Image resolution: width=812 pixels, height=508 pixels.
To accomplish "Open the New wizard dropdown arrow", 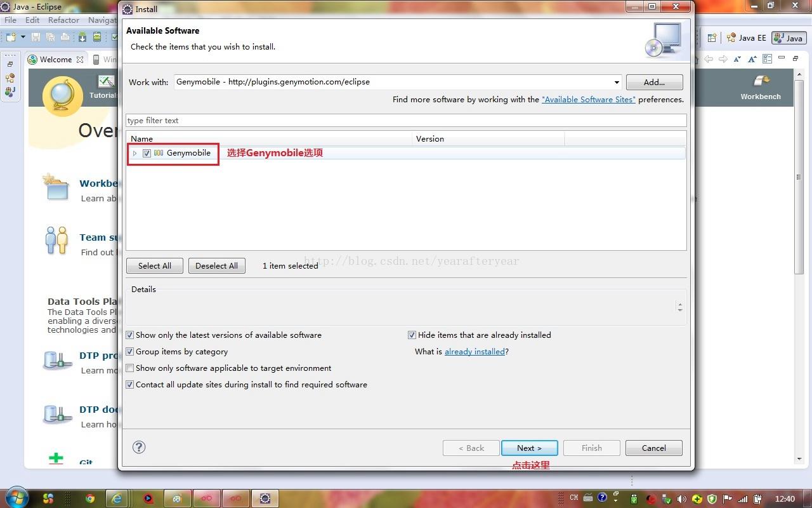I will [23, 37].
